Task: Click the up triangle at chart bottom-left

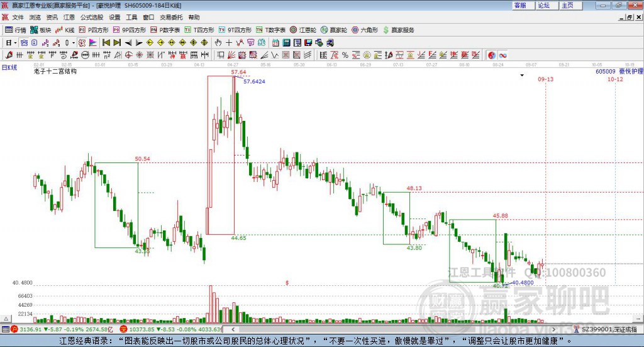Action: click(x=6, y=319)
